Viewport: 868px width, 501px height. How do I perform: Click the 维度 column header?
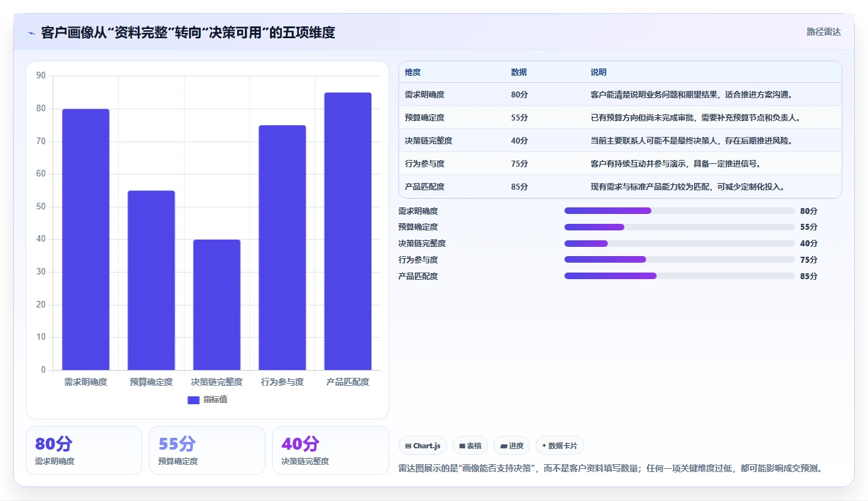coord(413,72)
